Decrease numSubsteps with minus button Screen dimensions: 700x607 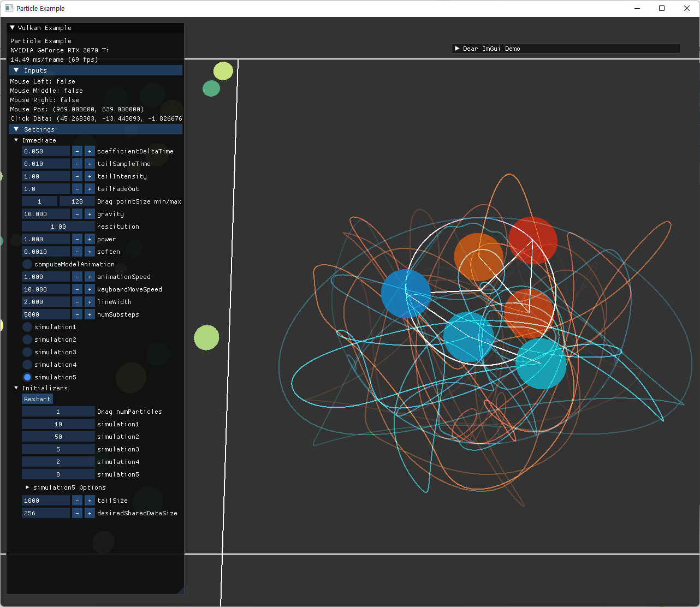click(x=77, y=314)
